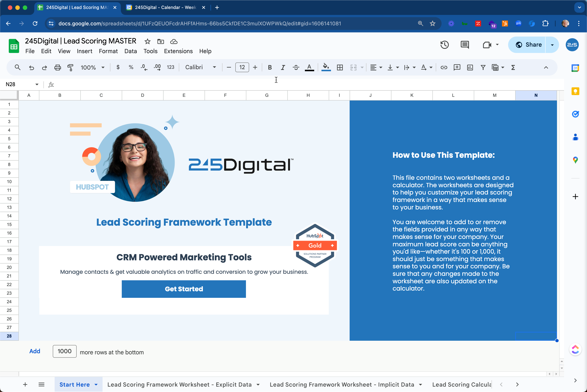
Task: Click the rows count field showing 1000
Action: point(65,351)
